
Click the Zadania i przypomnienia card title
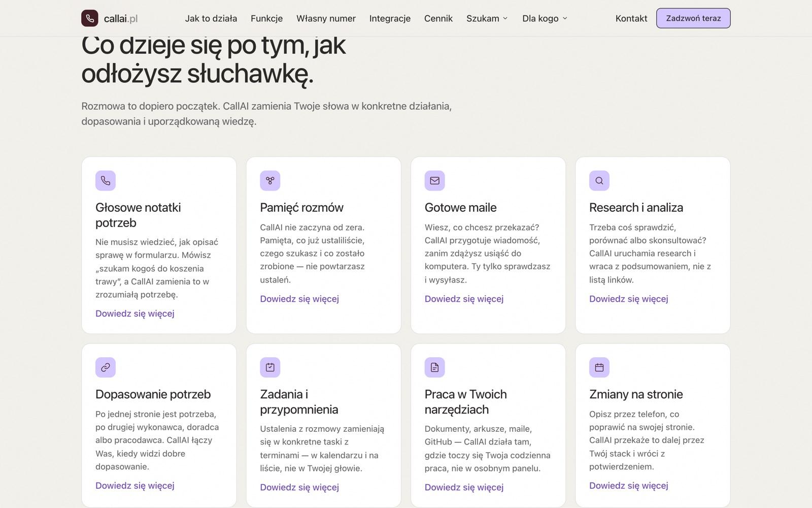point(299,402)
